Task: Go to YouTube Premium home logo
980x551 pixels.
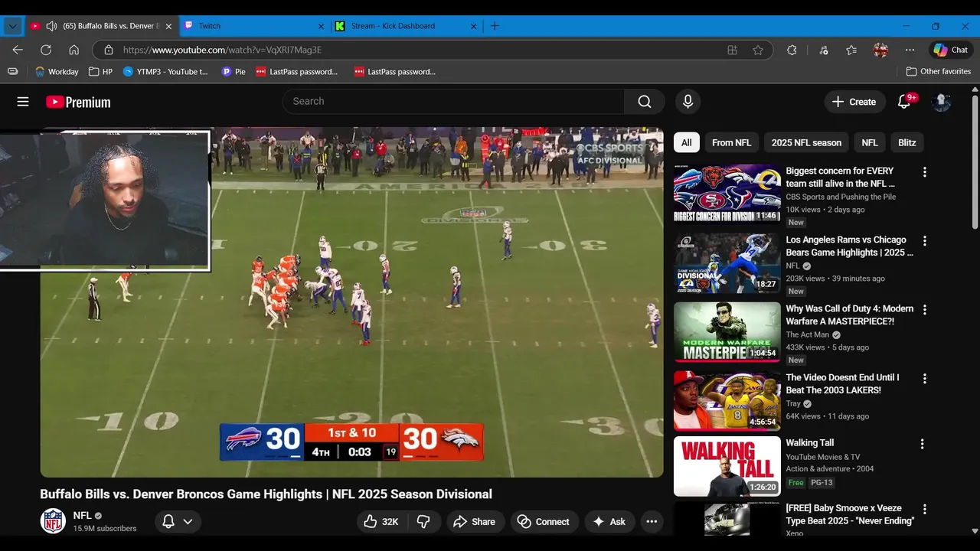Action: pos(78,102)
